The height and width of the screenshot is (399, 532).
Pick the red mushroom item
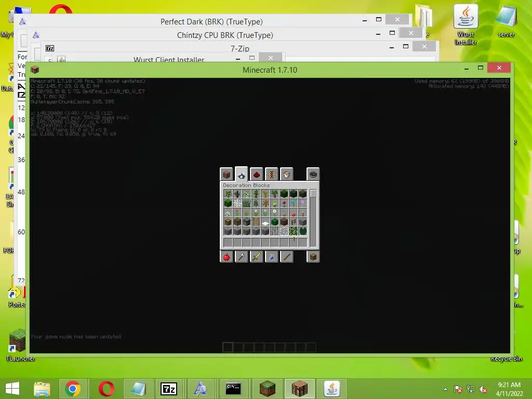click(294, 212)
